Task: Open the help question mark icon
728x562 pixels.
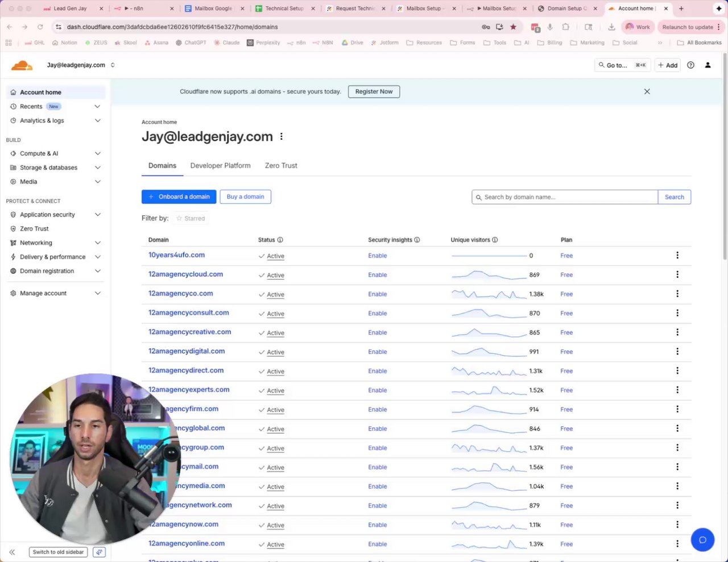Action: 690,65
